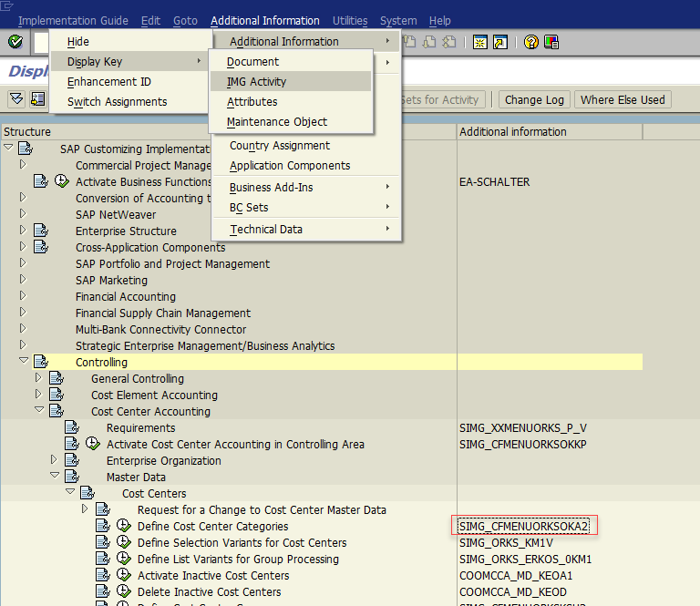Click the Customize Local Layout monitor icon
The height and width of the screenshot is (606, 700).
551,43
